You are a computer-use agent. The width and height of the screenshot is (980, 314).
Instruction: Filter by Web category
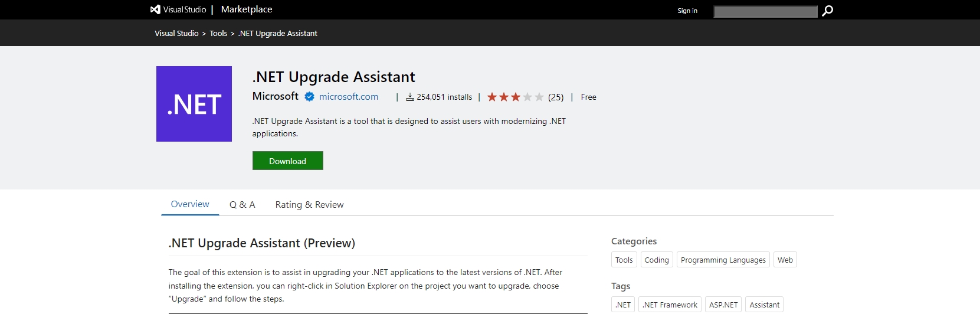(x=785, y=260)
